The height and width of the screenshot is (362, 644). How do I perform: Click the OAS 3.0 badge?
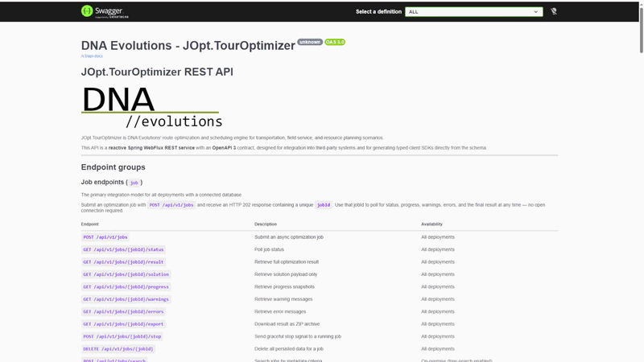(x=335, y=42)
